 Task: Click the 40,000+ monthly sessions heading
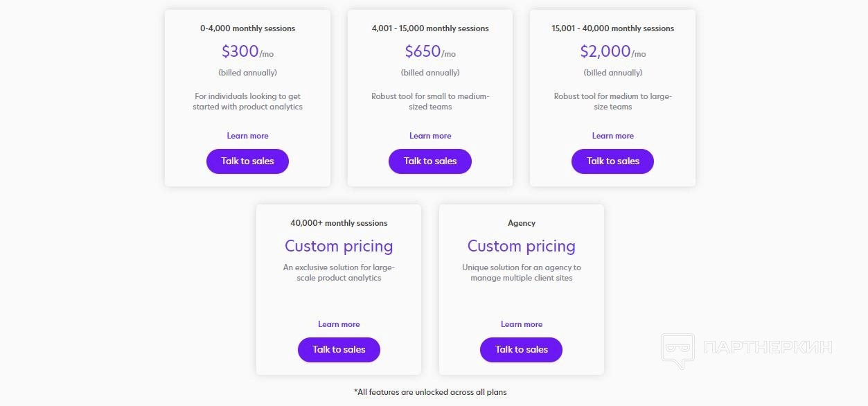pos(339,223)
